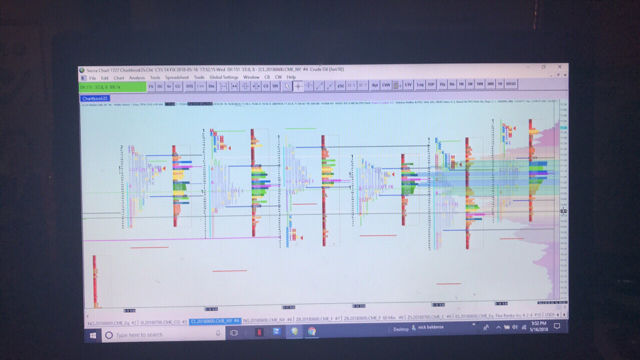Screen dimensions: 640x360
Task: Switch to the CL.20180600.CME_NY #4 chart tab
Action: pos(215,322)
